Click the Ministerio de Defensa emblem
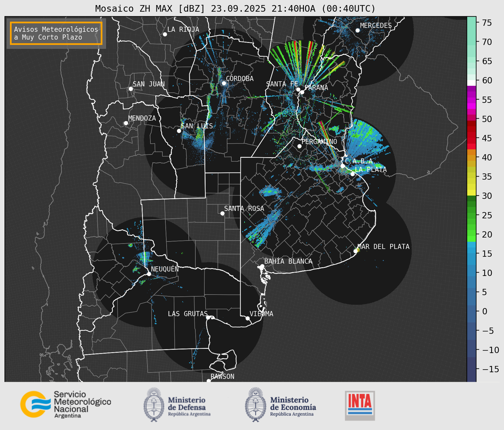The image size is (504, 430). coord(154,405)
